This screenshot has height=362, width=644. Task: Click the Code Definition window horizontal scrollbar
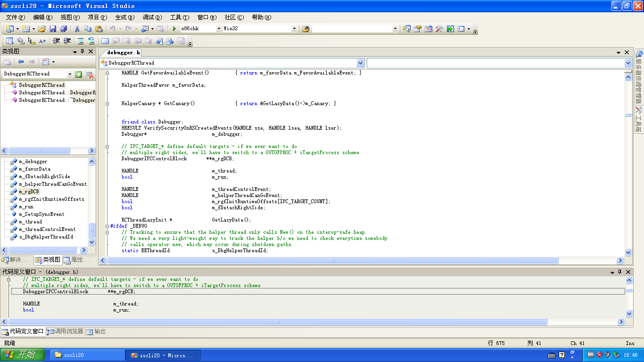click(x=278, y=322)
